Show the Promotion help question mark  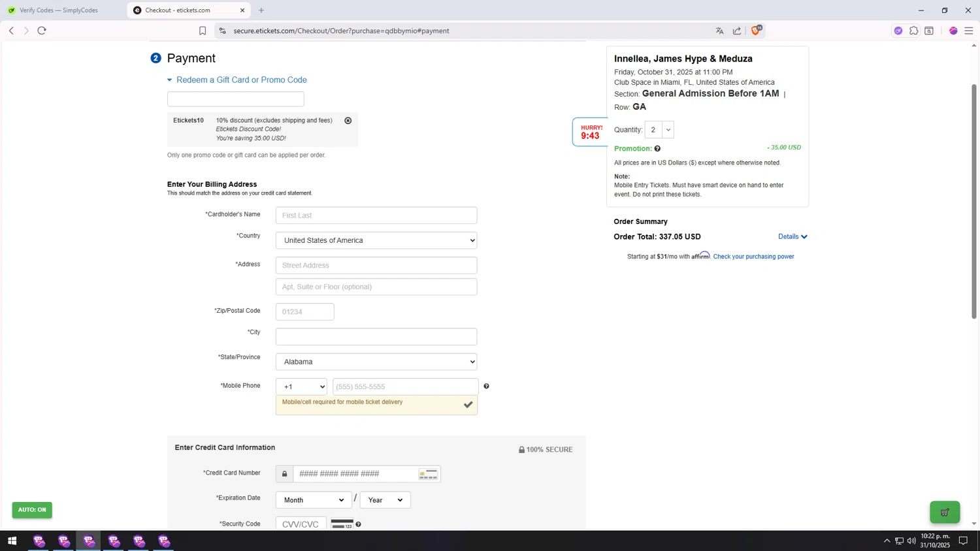pos(657,149)
